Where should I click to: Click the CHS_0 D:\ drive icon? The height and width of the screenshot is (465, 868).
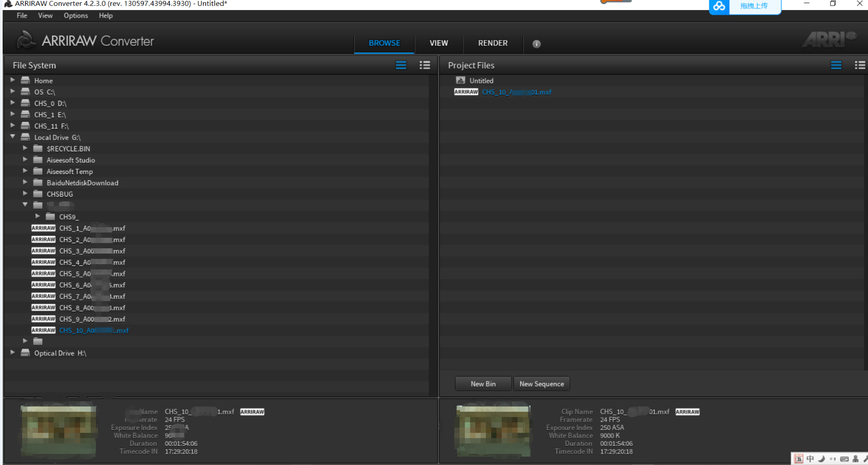(x=25, y=103)
